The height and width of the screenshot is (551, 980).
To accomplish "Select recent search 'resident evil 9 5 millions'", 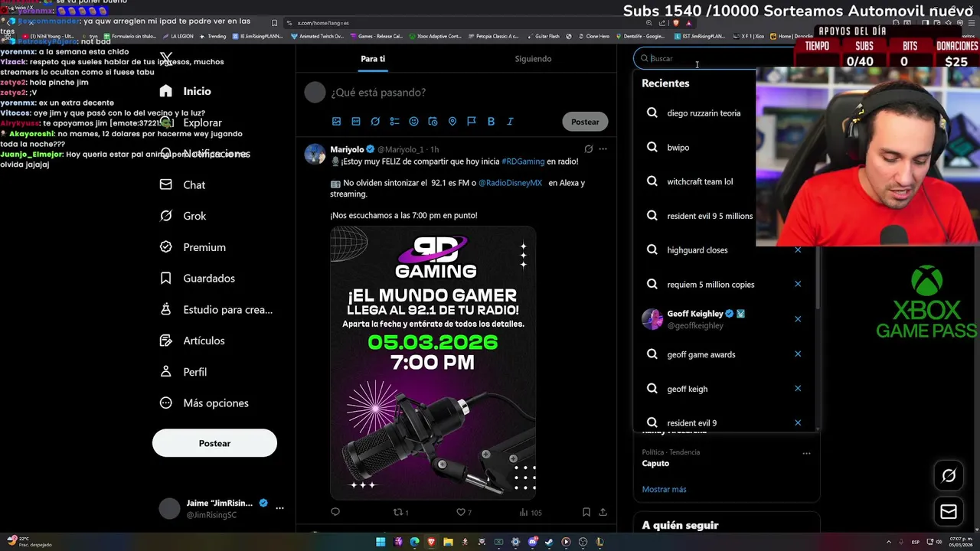I will coord(710,216).
